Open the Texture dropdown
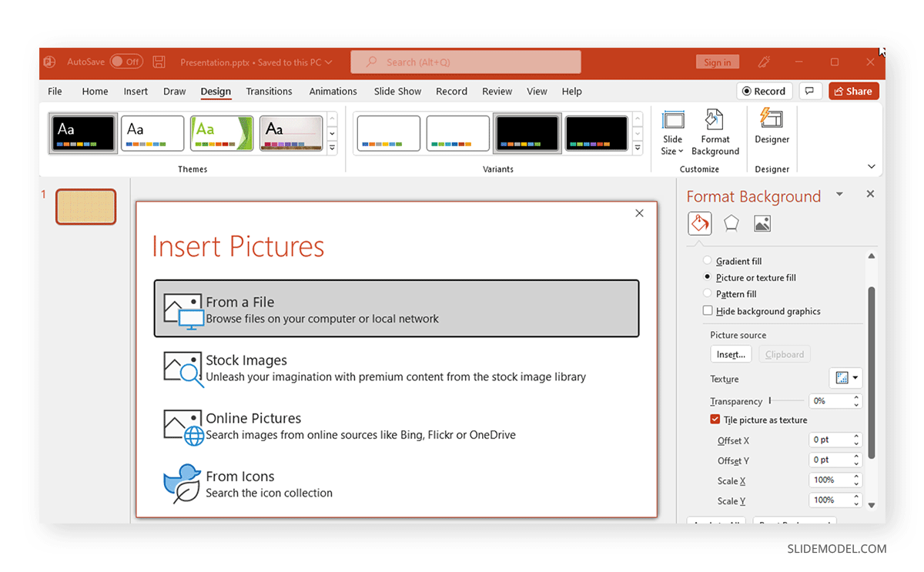Viewport: 924px width, 572px height. click(845, 377)
